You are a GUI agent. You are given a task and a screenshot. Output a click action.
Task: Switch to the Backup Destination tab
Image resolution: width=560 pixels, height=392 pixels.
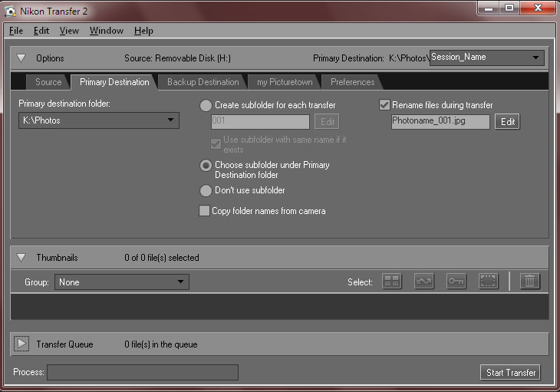click(203, 82)
